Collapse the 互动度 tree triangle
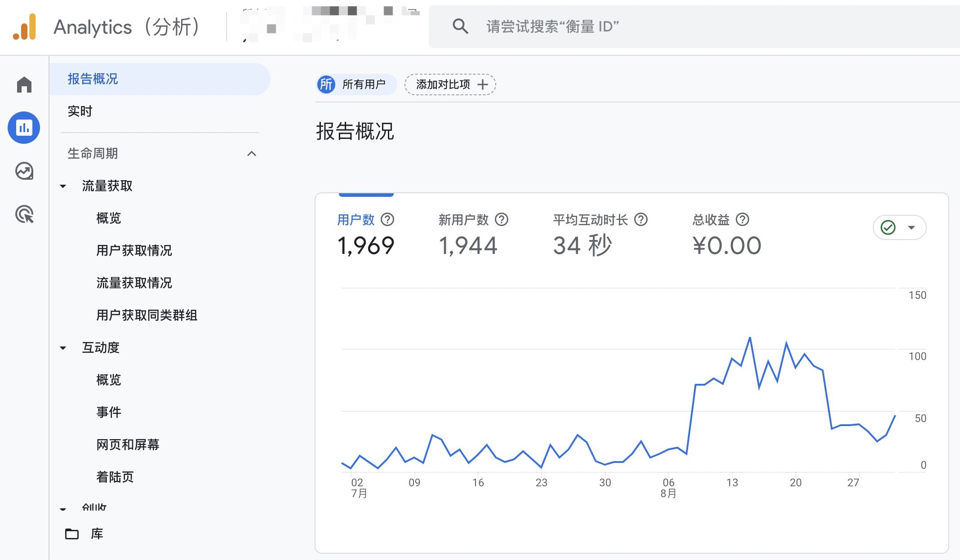The height and width of the screenshot is (560, 960). (63, 348)
